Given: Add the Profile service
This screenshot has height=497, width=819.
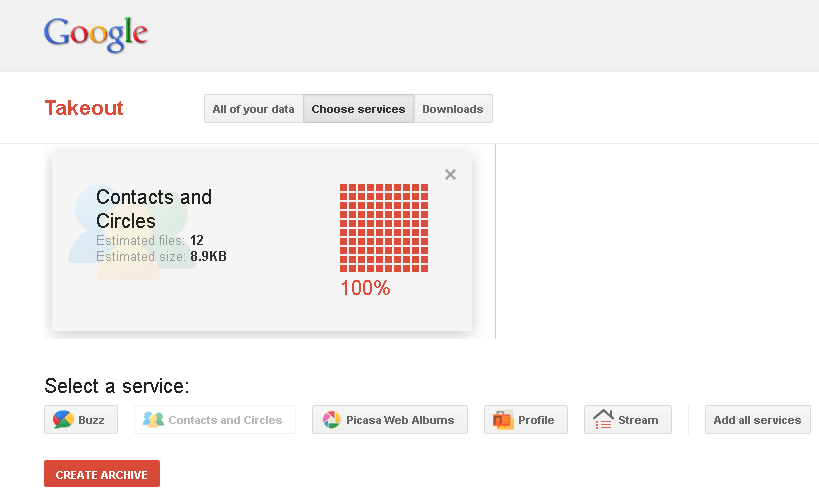Looking at the screenshot, I should (525, 420).
